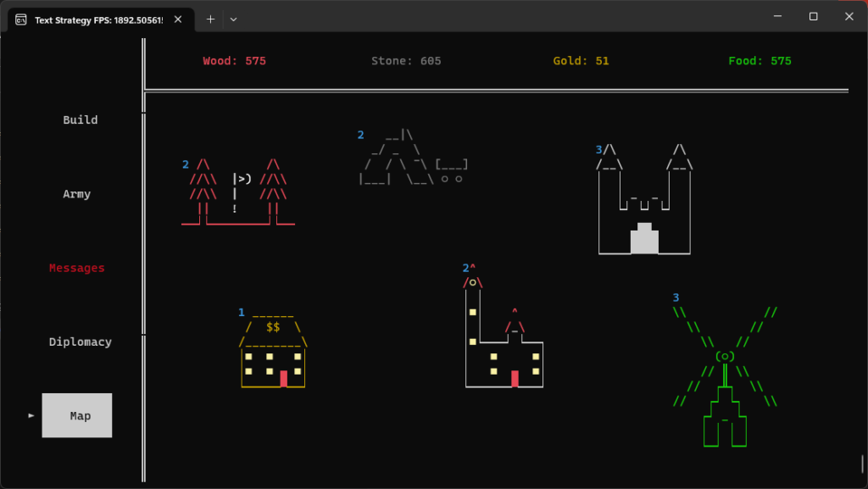This screenshot has width=868, height=489.
Task: Open the terminal tab dropdown chevron
Action: point(233,19)
